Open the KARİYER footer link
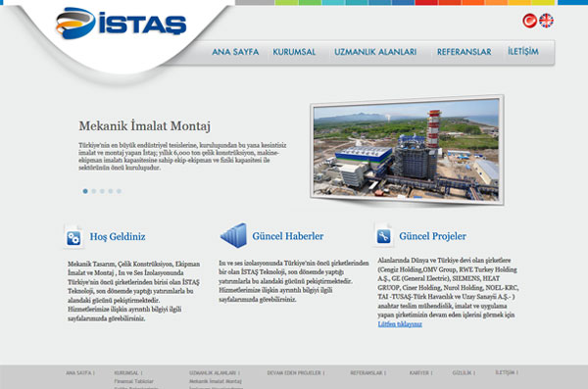588x389 pixels. point(420,373)
